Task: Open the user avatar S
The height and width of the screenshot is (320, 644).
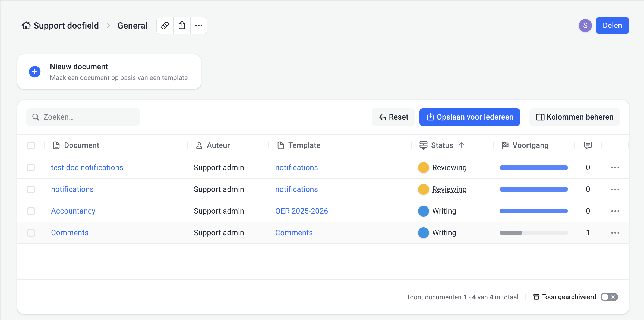Action: click(585, 26)
